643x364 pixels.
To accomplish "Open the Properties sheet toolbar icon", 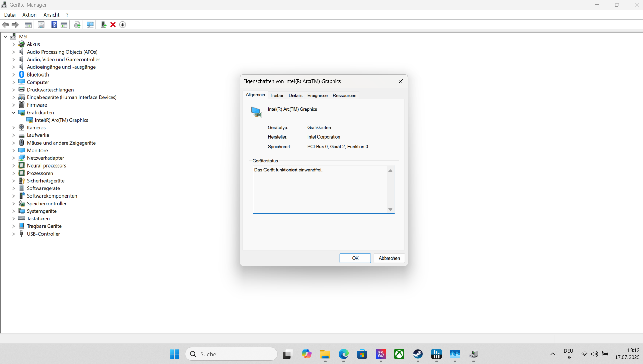I will click(41, 25).
